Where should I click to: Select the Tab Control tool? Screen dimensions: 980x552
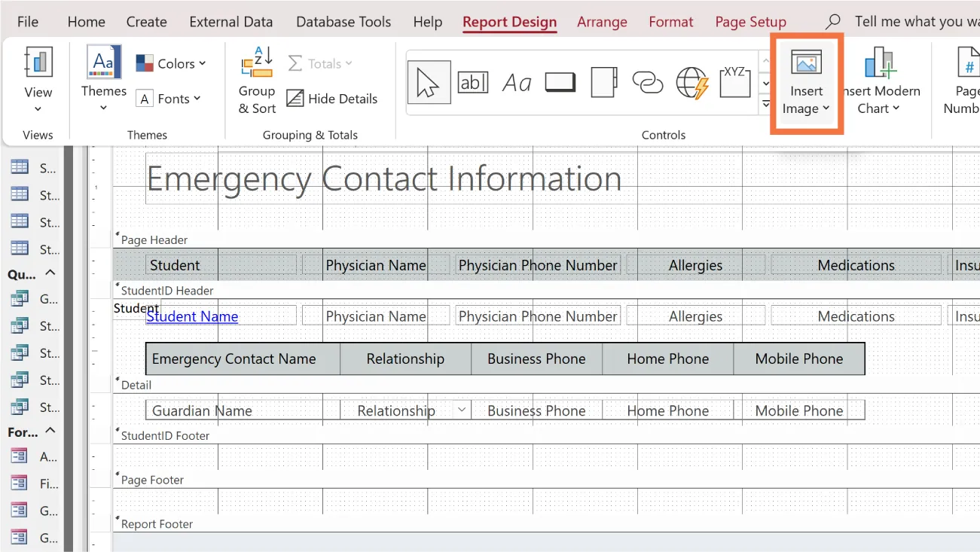[604, 82]
